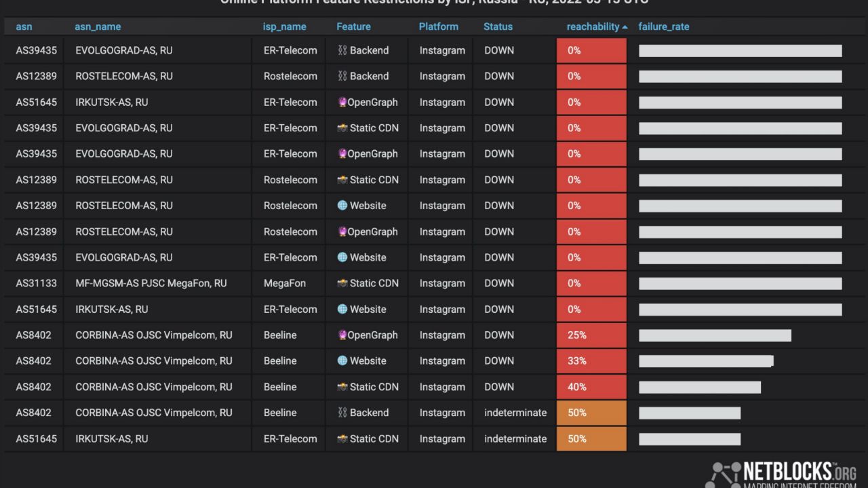868x488 pixels.
Task: Click CORBINA-AS OJSC Vimpelcom in 40% row
Action: [x=153, y=387]
